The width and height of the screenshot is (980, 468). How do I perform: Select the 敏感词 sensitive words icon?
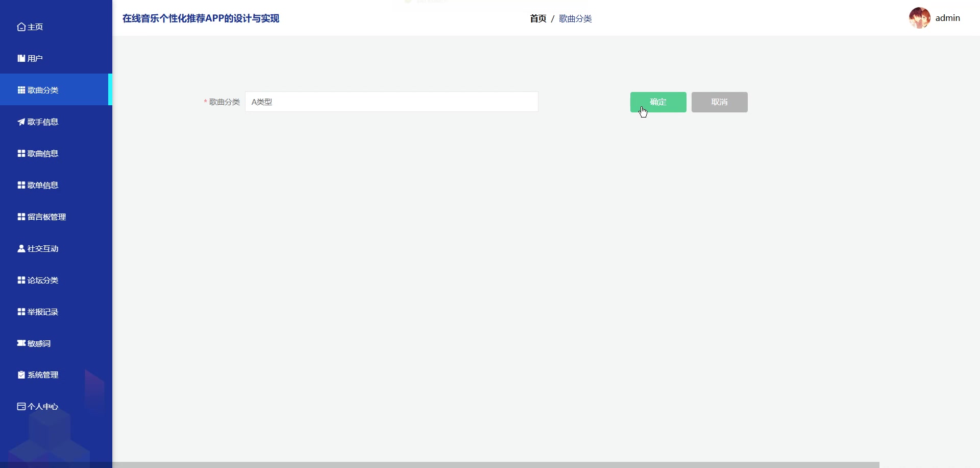coord(21,343)
